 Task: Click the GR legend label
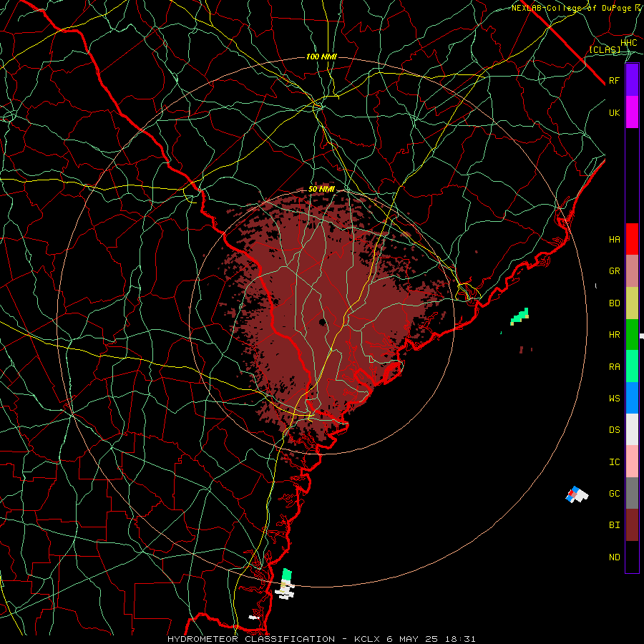point(615,271)
